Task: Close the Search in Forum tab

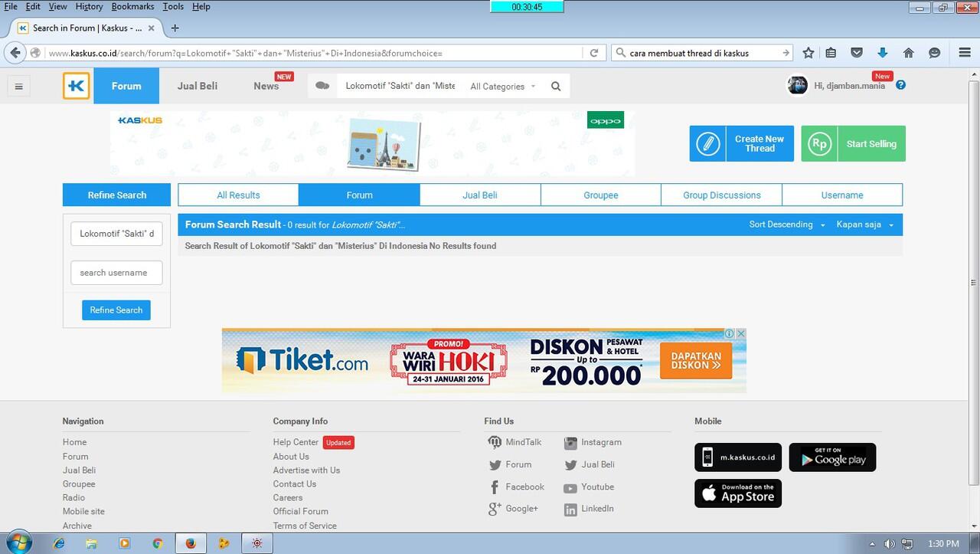Action: point(151,28)
